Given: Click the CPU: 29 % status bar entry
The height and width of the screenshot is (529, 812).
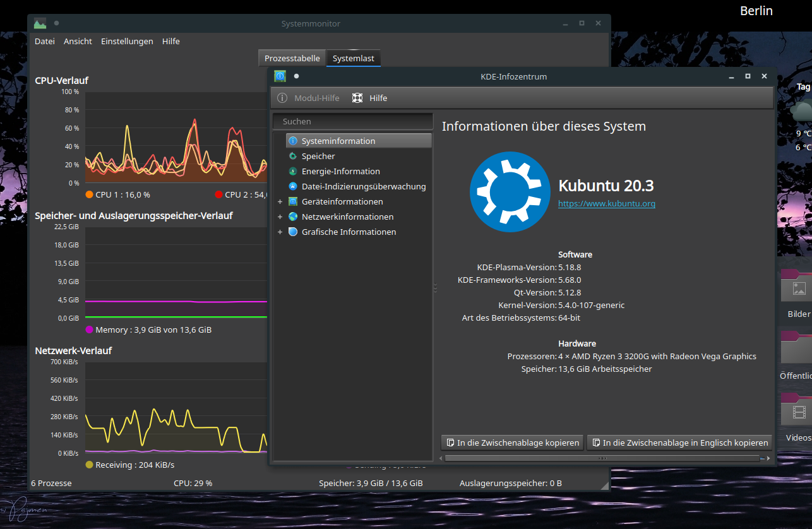Looking at the screenshot, I should click(193, 483).
